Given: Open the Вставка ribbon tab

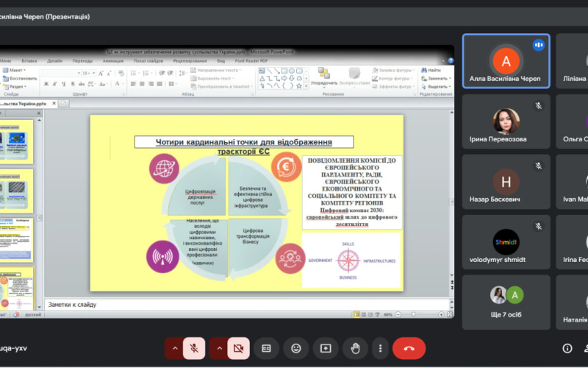Looking at the screenshot, I should tap(29, 61).
